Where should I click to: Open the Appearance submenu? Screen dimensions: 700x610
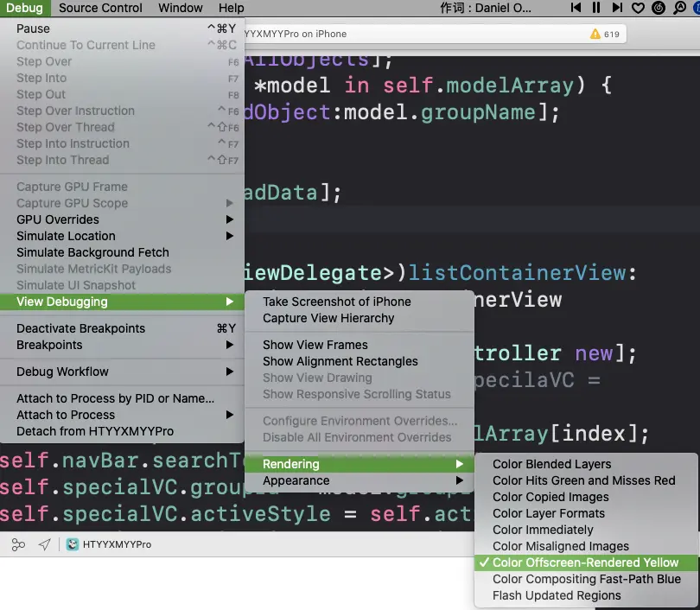[x=360, y=480]
